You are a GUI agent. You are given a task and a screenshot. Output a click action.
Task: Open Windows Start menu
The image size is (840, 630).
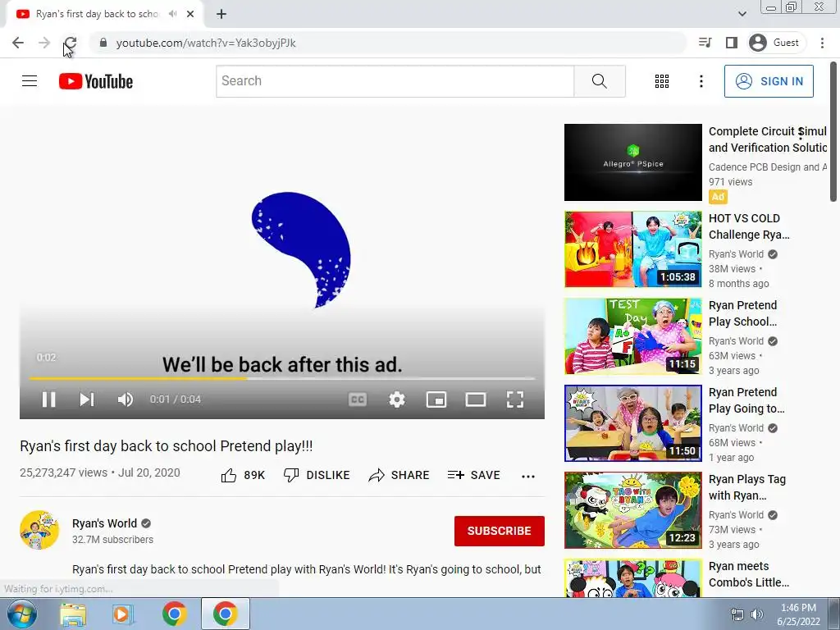[x=22, y=614]
